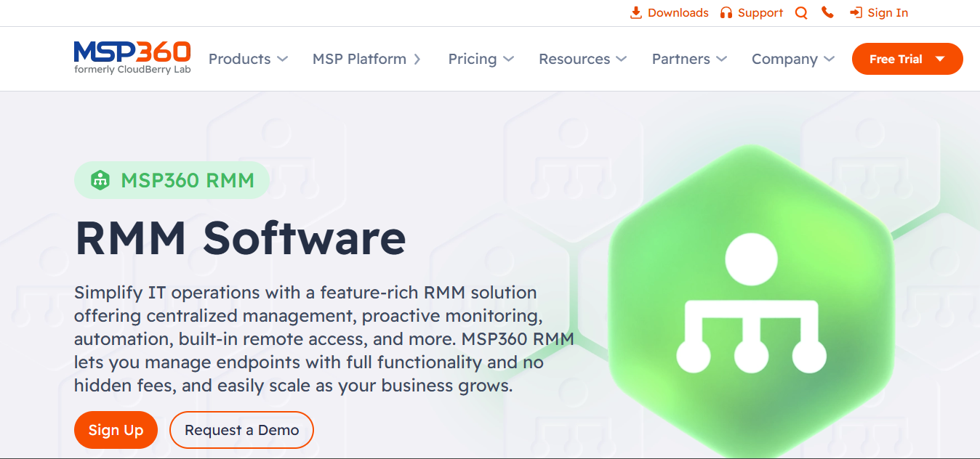Viewport: 980px width, 459px height.
Task: Click the download icon next to Downloads
Action: (635, 12)
